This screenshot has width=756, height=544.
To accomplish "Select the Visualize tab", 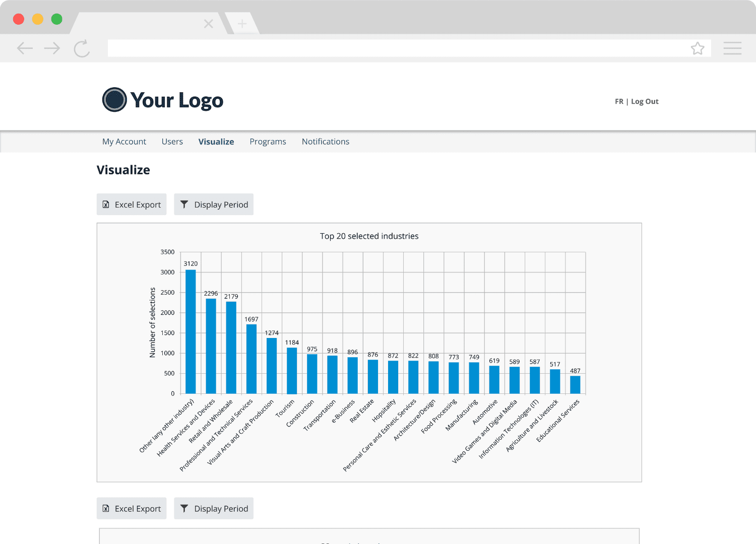I will 216,142.
